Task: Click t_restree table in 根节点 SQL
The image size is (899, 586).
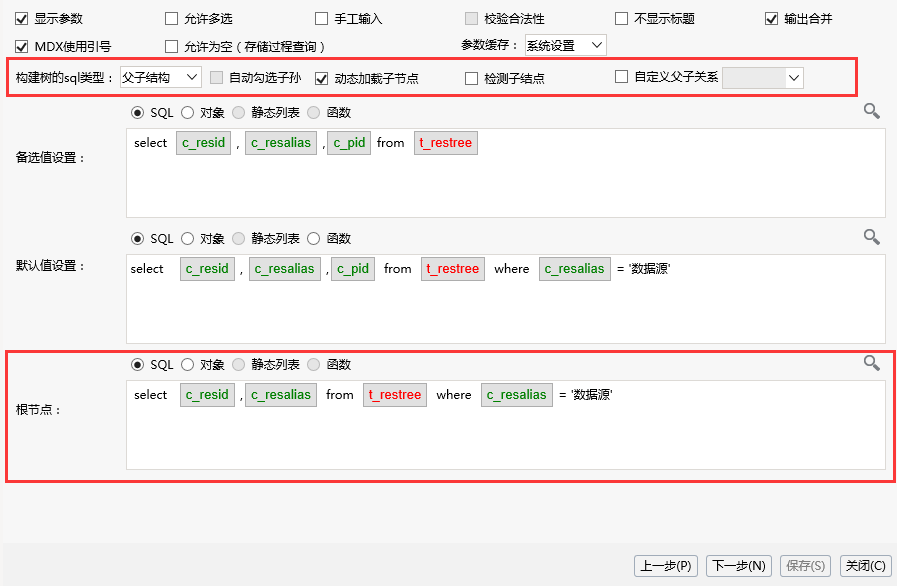Action: [x=394, y=395]
